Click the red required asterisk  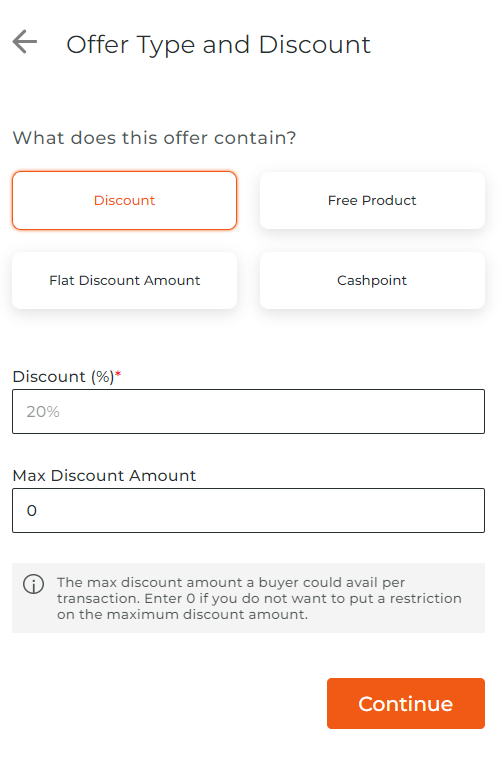(x=118, y=374)
